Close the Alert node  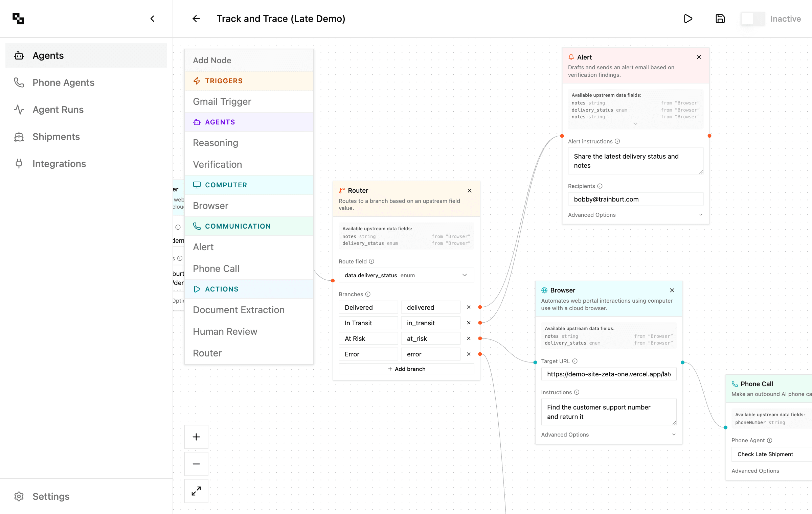tap(699, 57)
